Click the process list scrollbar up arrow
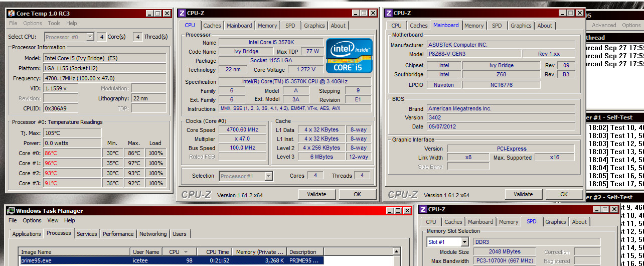The image size is (644, 266). [397, 252]
